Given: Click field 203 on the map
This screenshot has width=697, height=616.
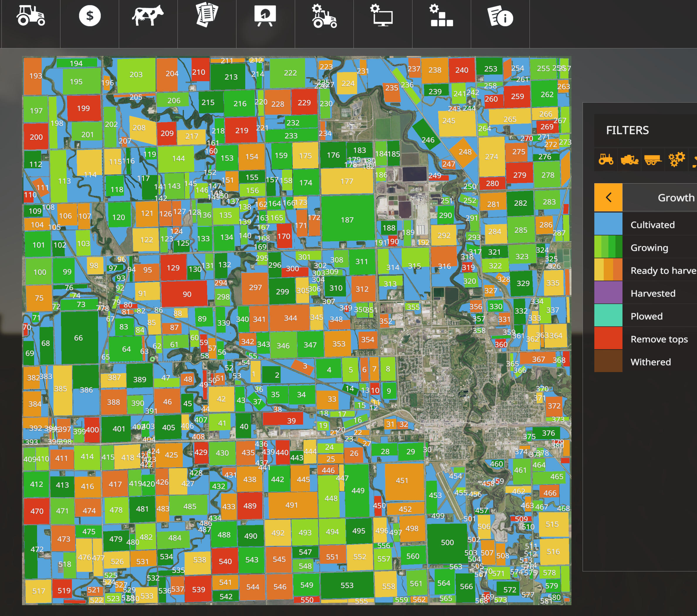Looking at the screenshot, I should (136, 75).
